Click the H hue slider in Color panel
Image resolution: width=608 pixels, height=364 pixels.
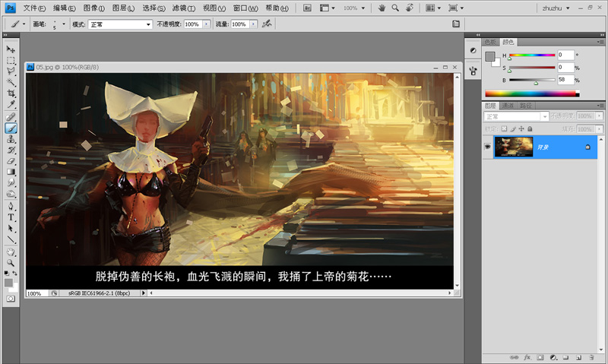tap(532, 55)
